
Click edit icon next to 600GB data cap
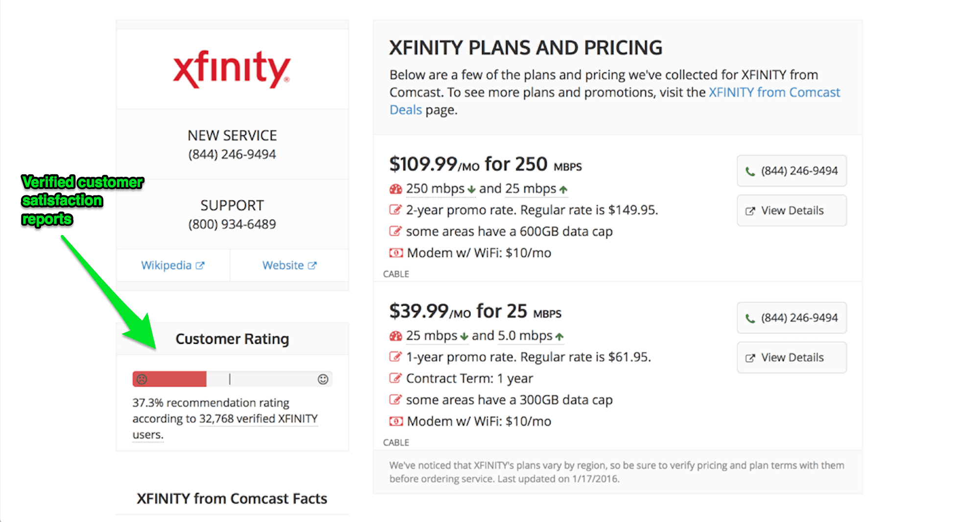click(x=395, y=232)
